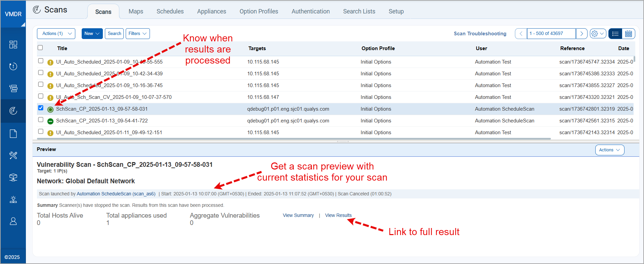Click status icon for UI_Auto_Scheduled_2025-01-11_09-49-12-151
The height and width of the screenshot is (264, 644).
pyautogui.click(x=50, y=133)
